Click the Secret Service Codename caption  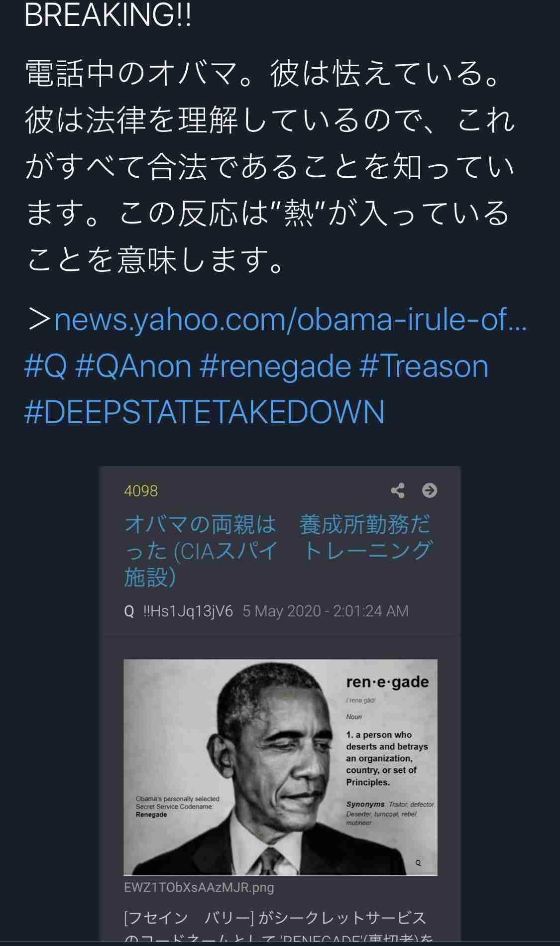[177, 807]
